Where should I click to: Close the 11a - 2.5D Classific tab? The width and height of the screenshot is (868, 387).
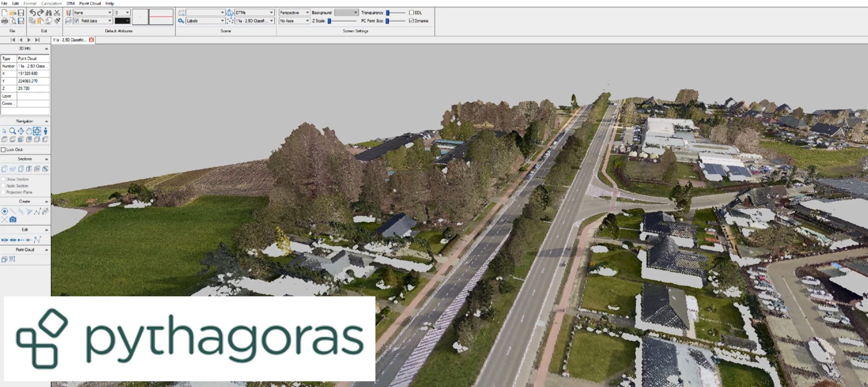[x=91, y=39]
